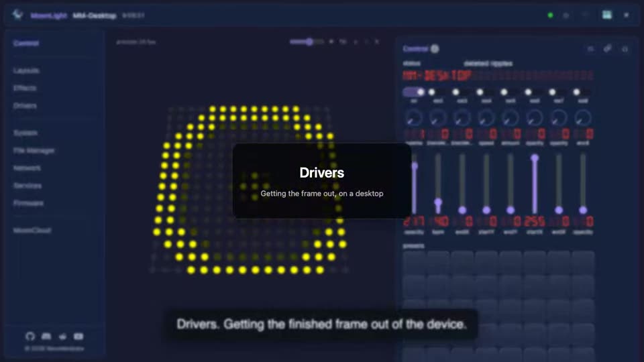The height and width of the screenshot is (362, 644).
Task: Click the YouTube icon in the sidebar footer
Action: click(x=78, y=337)
